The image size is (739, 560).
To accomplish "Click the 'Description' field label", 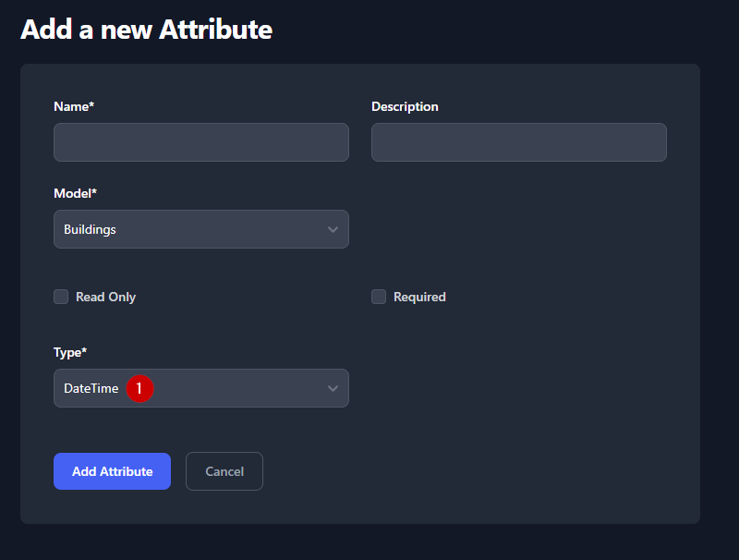I will (405, 106).
